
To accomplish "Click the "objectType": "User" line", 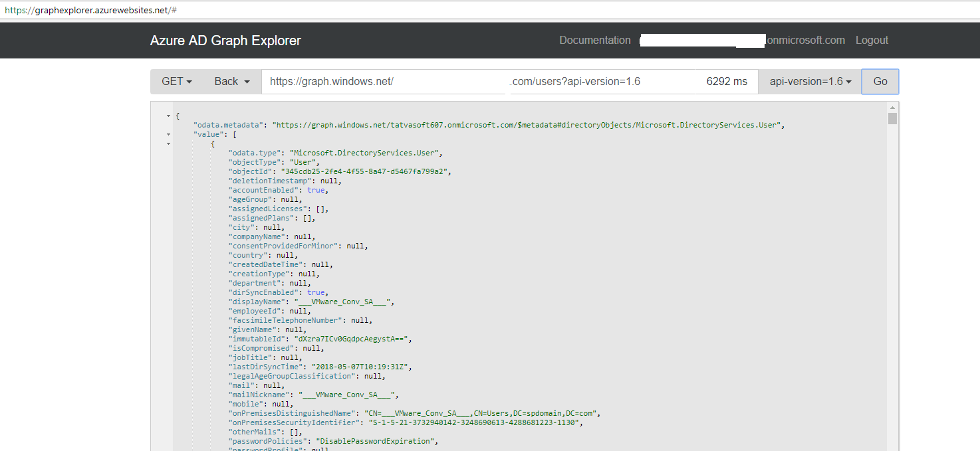I will coord(273,162).
